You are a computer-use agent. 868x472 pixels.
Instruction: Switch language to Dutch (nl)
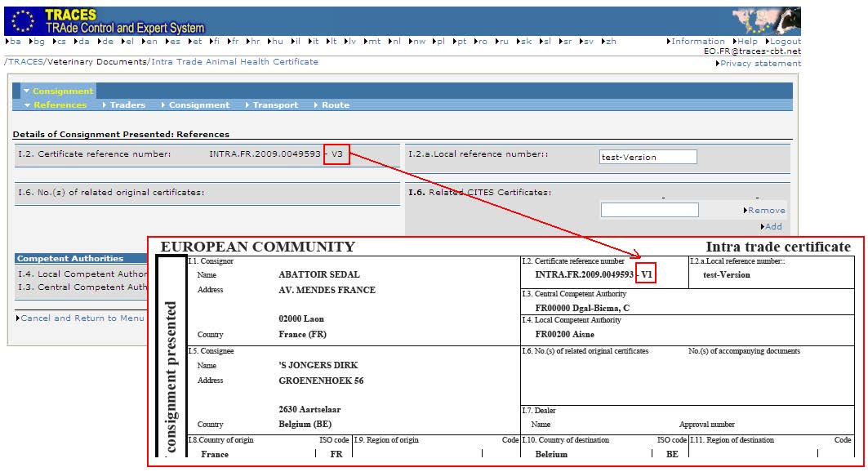pyautogui.click(x=394, y=42)
